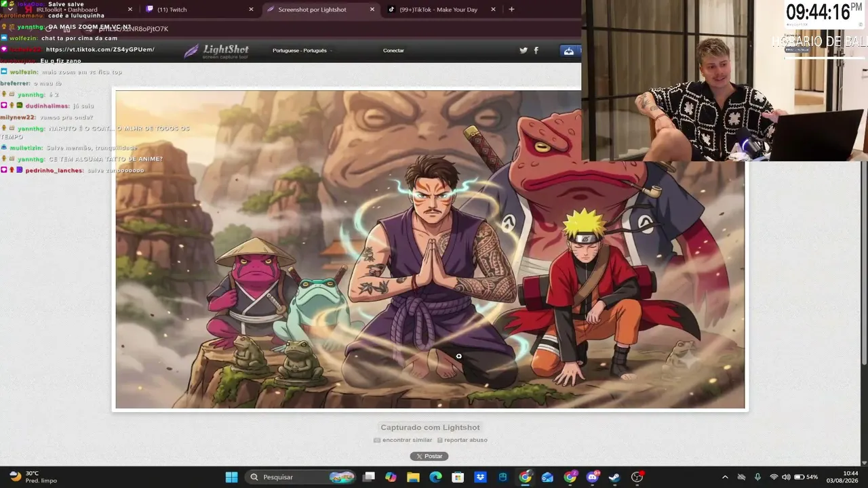Share via the Twitter bird icon
This screenshot has height=488, width=868.
pyautogui.click(x=524, y=50)
